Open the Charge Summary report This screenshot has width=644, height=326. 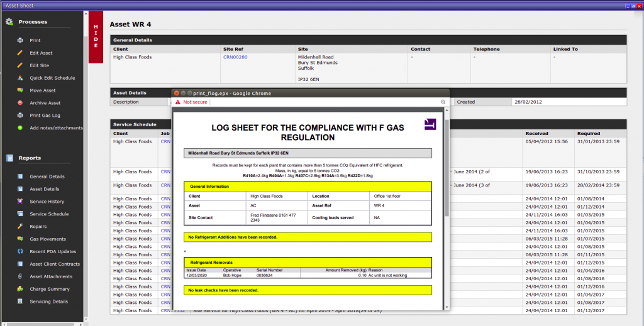tap(49, 289)
